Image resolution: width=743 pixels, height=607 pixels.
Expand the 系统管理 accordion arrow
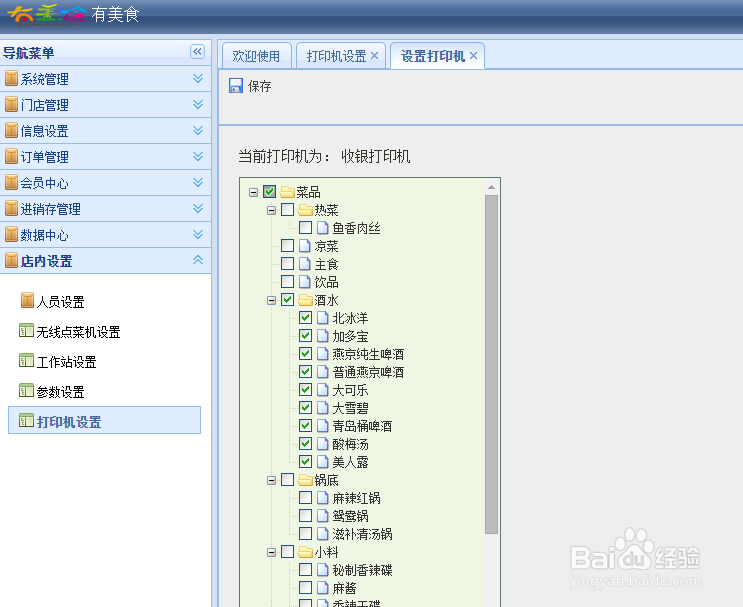198,78
